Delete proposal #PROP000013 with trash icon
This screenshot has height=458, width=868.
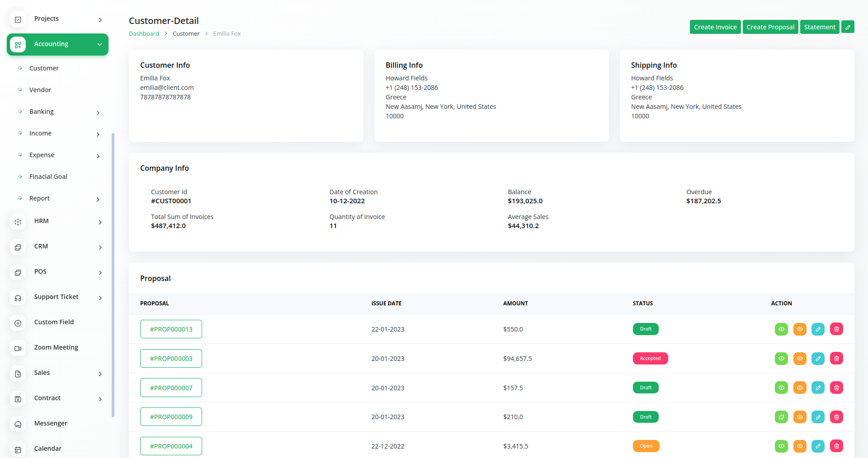click(x=836, y=329)
